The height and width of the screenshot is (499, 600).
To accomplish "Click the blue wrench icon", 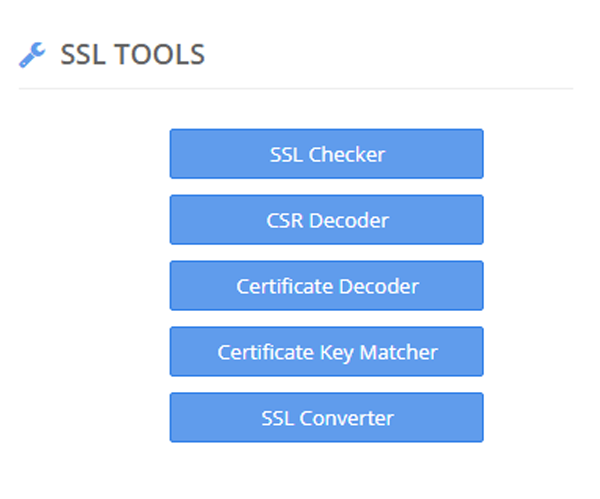I will 32,55.
